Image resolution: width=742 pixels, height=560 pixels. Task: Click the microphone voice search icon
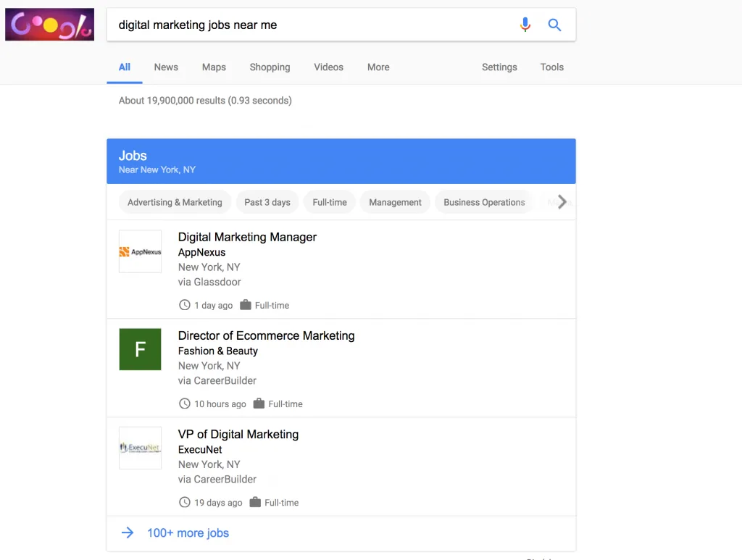[525, 25]
